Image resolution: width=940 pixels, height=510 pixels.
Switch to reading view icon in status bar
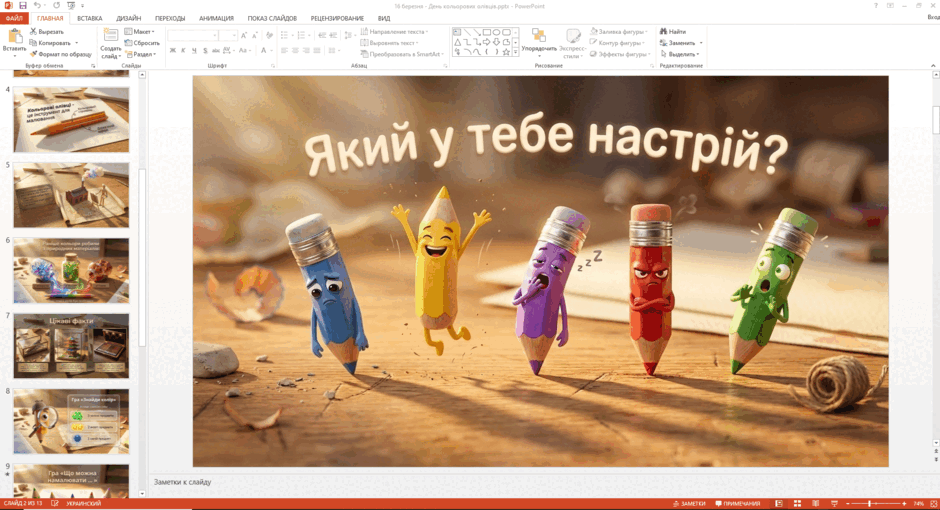815,503
